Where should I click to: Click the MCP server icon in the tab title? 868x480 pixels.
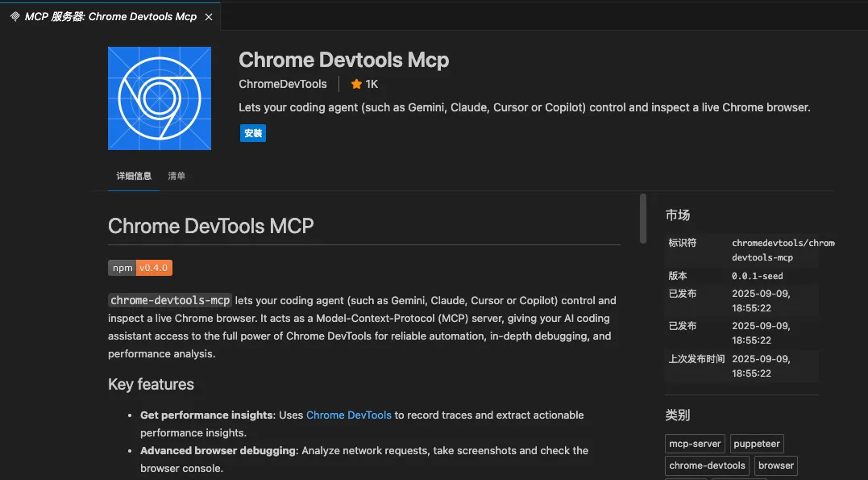[15, 17]
